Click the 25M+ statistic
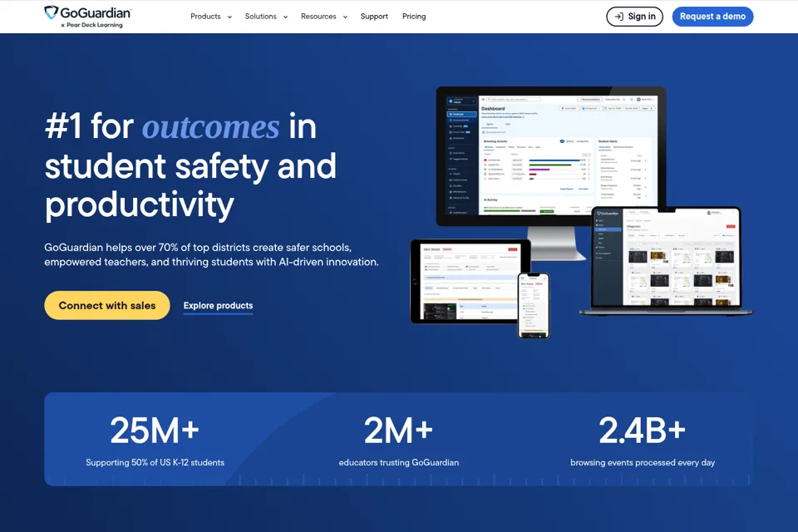 [155, 431]
